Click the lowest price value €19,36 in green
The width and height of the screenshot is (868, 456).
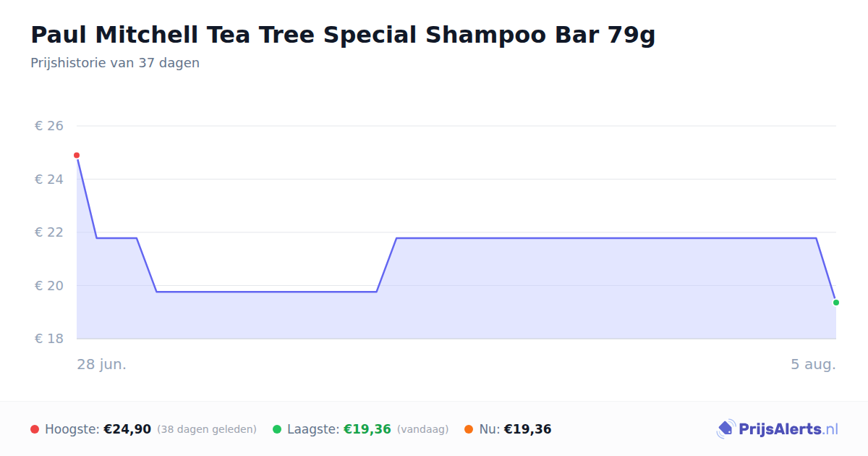pyautogui.click(x=367, y=429)
